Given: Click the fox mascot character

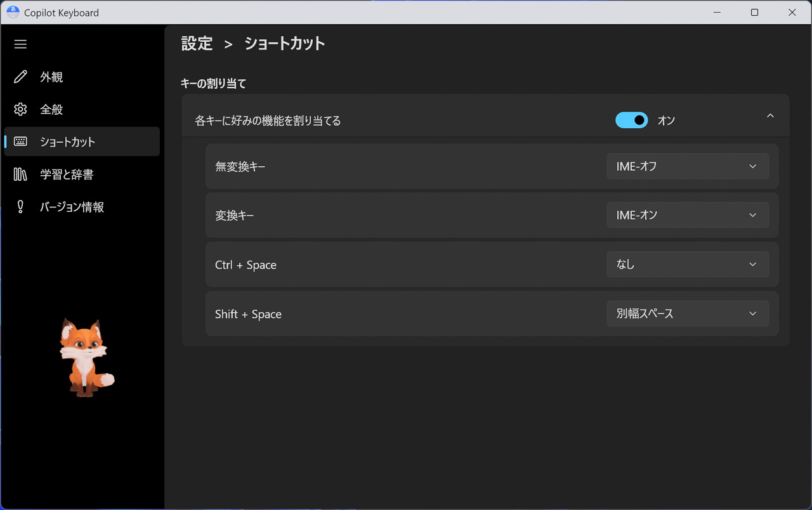Looking at the screenshot, I should [85, 358].
